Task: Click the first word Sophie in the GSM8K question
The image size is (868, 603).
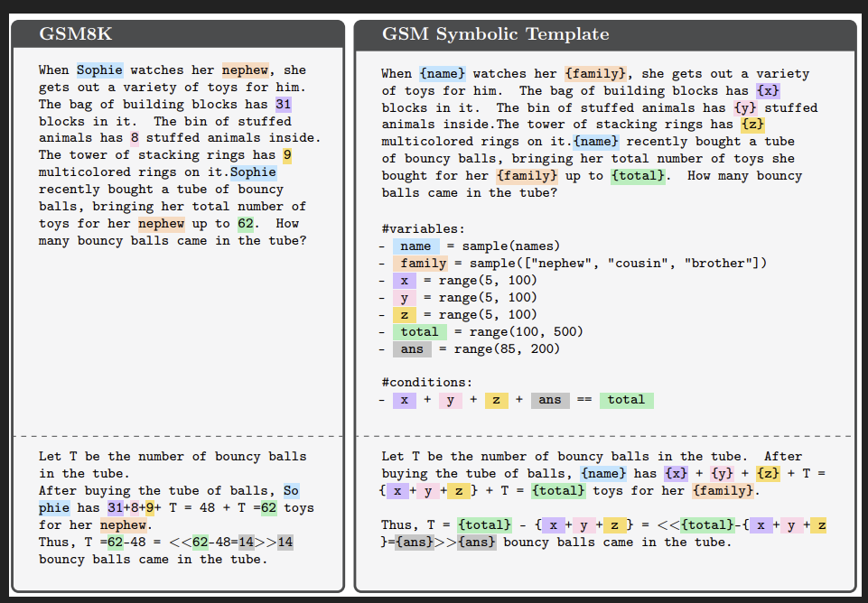Action: [x=99, y=70]
